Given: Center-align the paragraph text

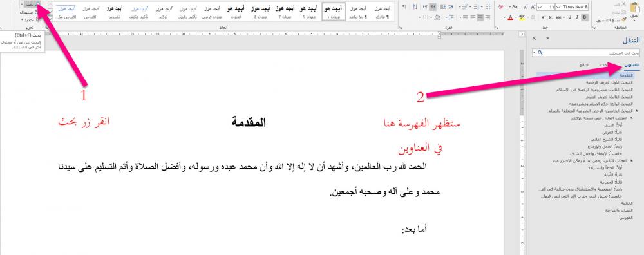Looking at the screenshot, I should coord(480,17).
